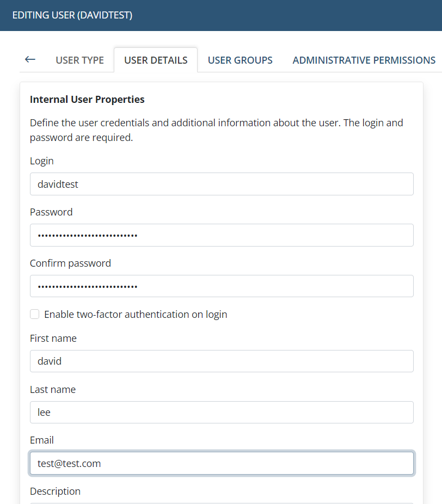The height and width of the screenshot is (504, 442).
Task: Open the User Groups tab
Action: point(240,60)
